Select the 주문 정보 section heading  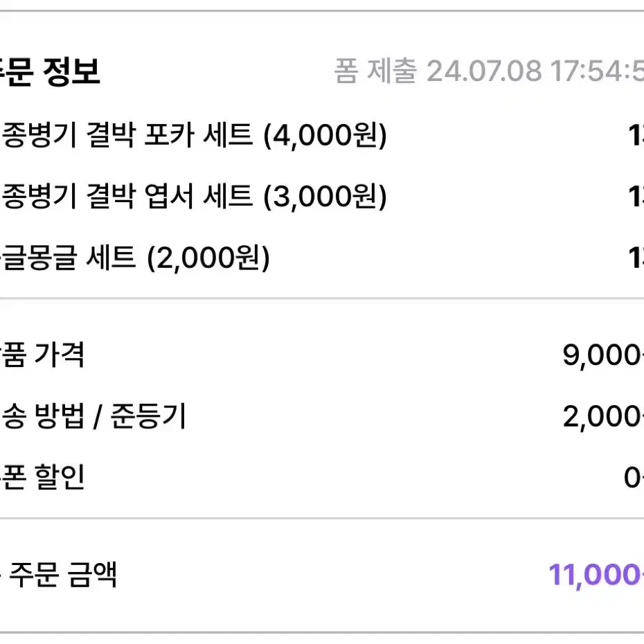point(50,71)
